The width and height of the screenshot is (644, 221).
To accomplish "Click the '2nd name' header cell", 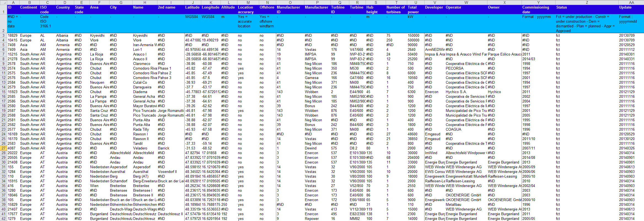I will [171, 10].
